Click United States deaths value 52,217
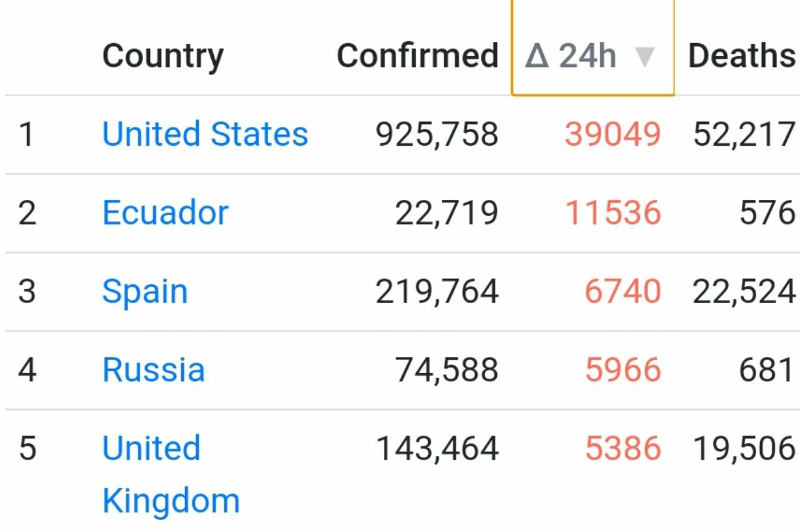Image resolution: width=800 pixels, height=532 pixels. point(744,134)
